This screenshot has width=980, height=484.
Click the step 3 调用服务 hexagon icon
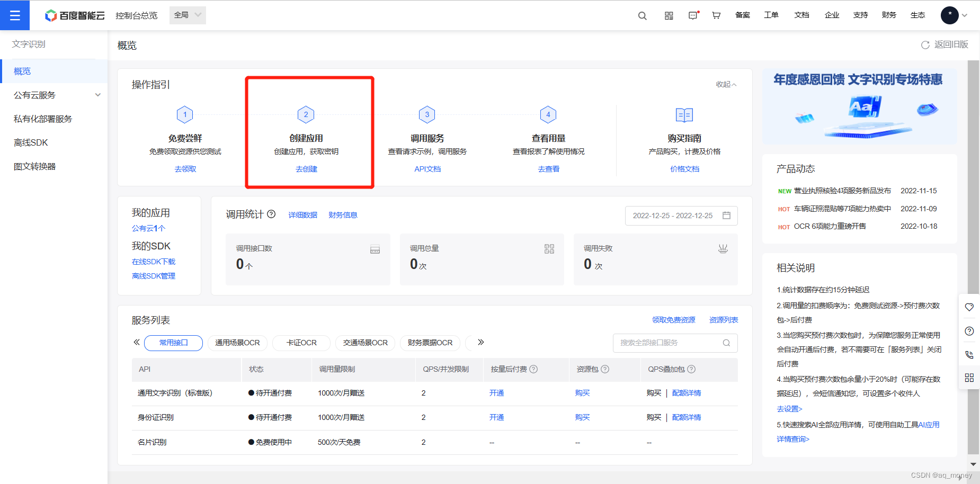427,114
